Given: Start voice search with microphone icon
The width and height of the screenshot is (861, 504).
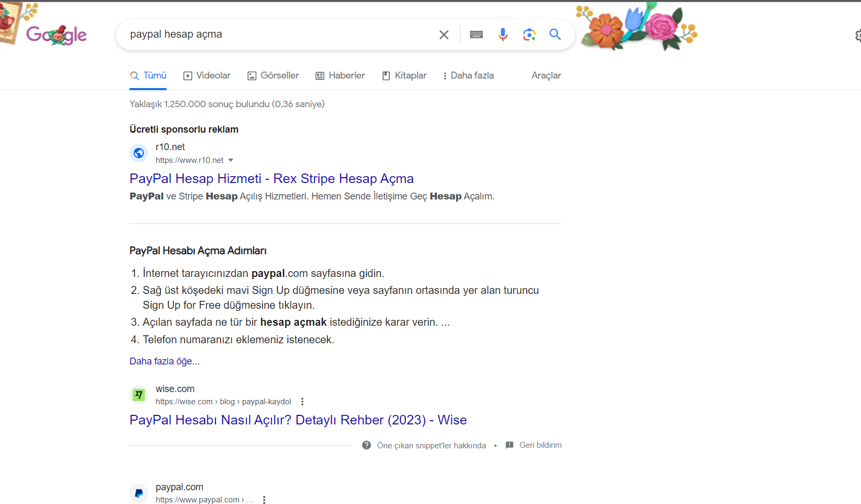Looking at the screenshot, I should click(x=503, y=34).
